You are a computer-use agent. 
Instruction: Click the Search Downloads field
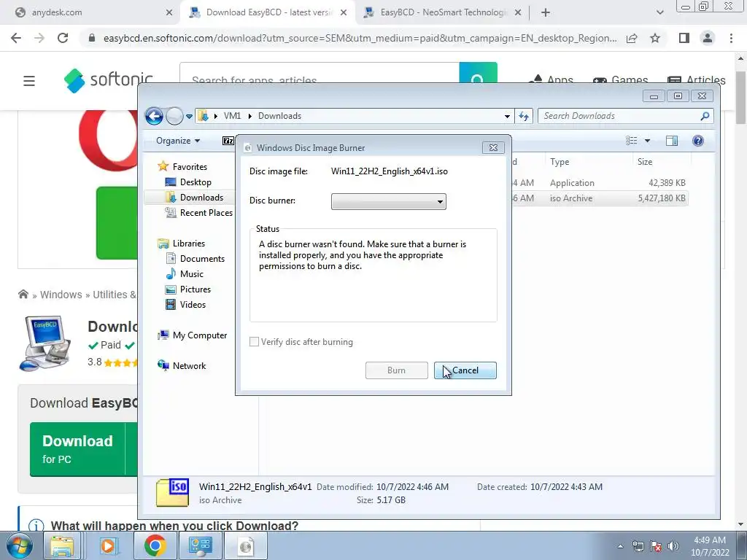tap(625, 116)
